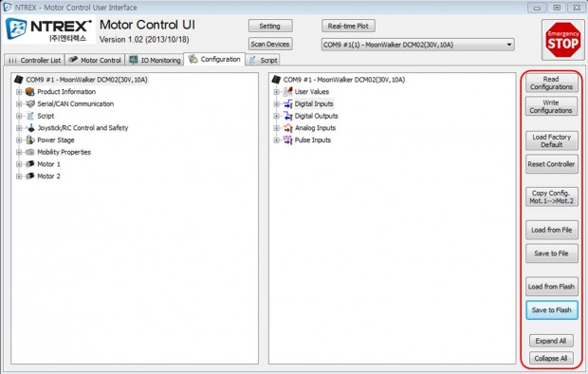
Task: Click the Digital Inputs icon
Action: coord(287,103)
